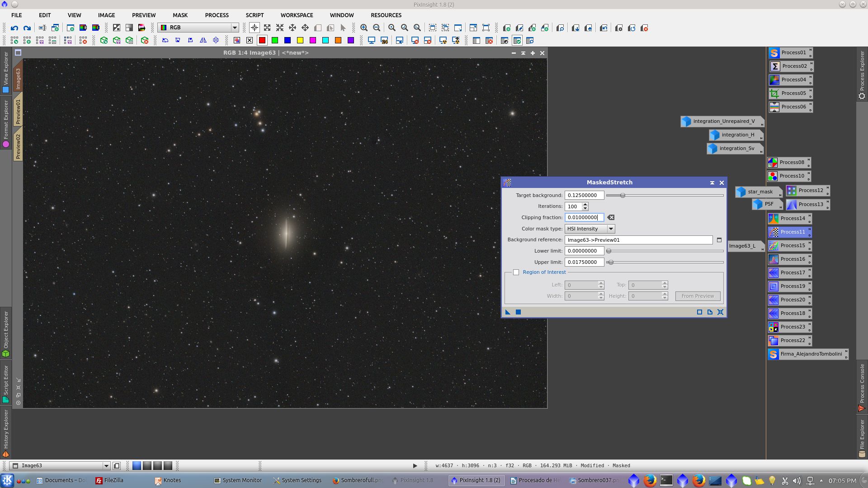Open System Monitor from the taskbar
The image size is (868, 488).
pos(238,480)
